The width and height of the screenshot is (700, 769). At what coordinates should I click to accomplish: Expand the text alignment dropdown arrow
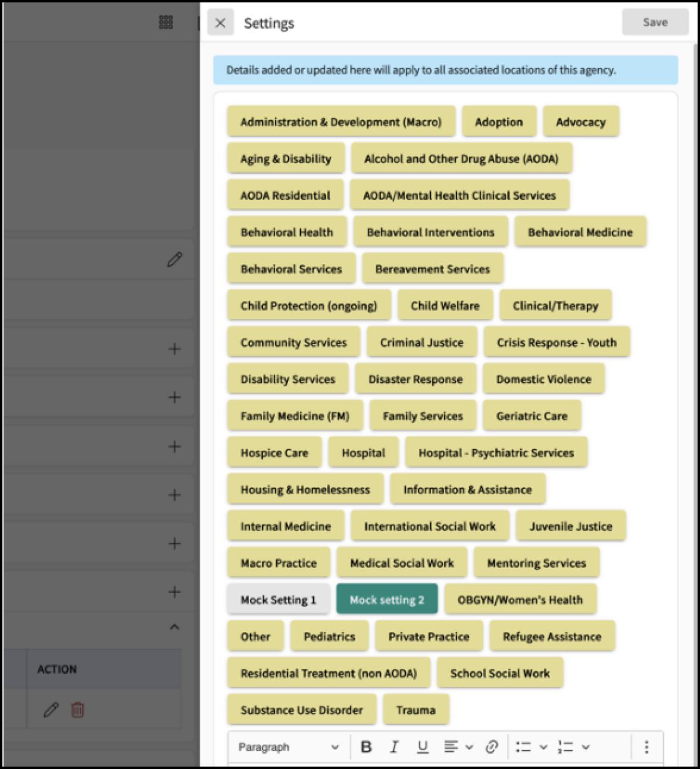470,747
